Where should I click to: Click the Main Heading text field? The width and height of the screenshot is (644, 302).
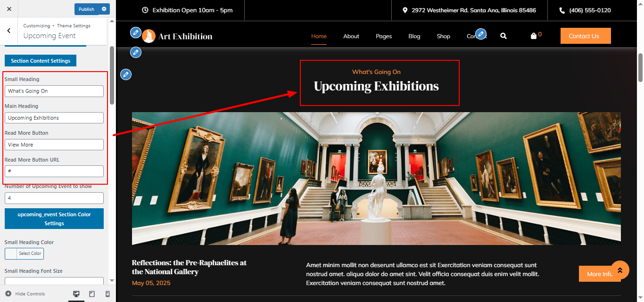[x=54, y=118]
